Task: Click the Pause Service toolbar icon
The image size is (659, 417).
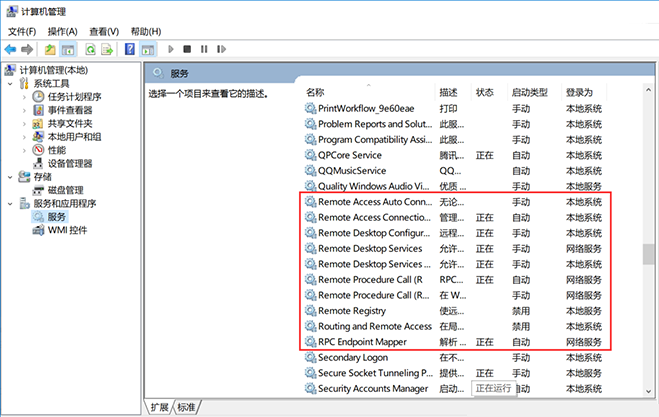Action: (x=203, y=49)
